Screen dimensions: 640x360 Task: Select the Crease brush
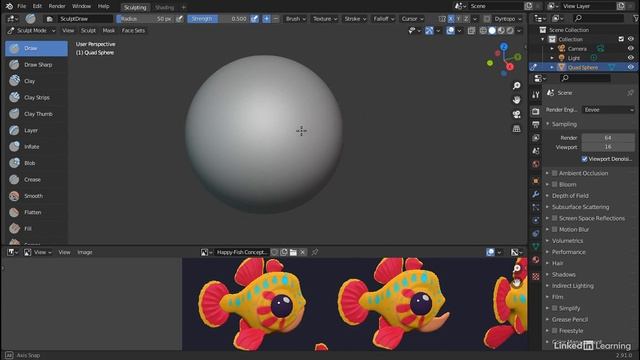[36, 179]
